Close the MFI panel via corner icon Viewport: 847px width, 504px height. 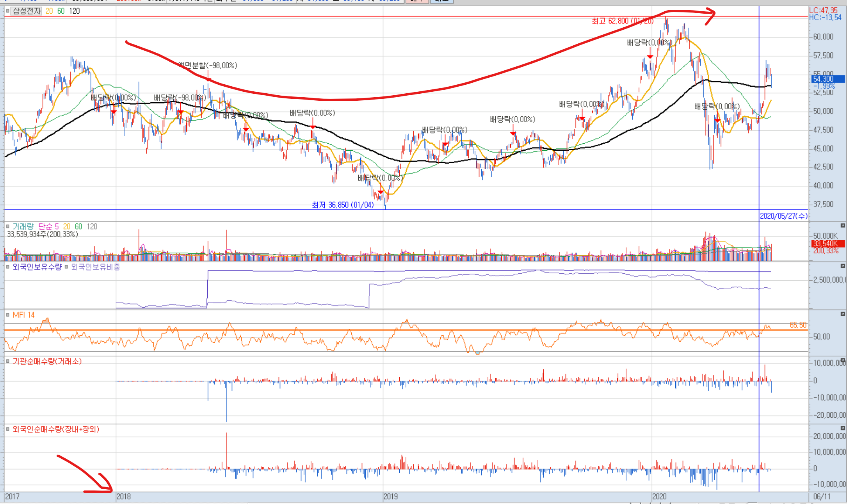coord(843,314)
